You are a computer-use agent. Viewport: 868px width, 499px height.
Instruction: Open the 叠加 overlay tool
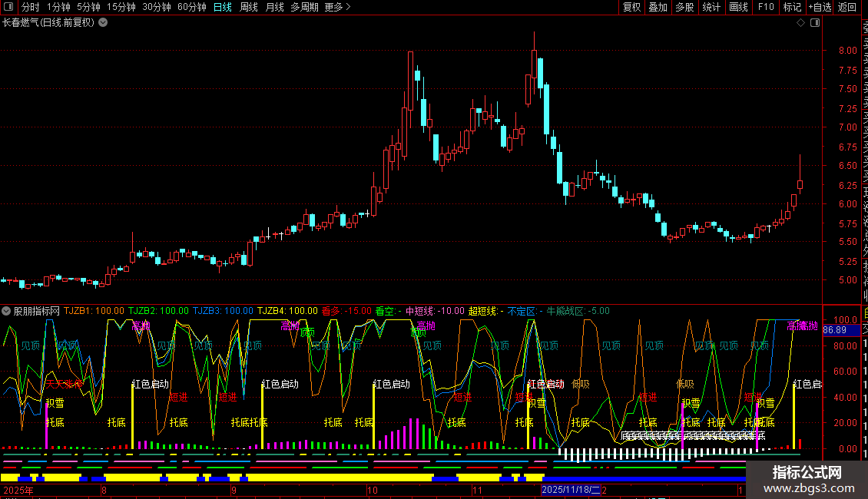[658, 7]
